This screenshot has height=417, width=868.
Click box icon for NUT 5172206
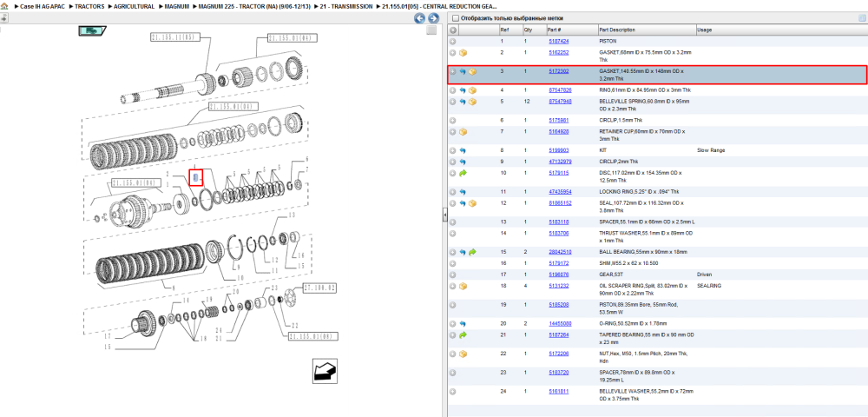click(x=464, y=354)
